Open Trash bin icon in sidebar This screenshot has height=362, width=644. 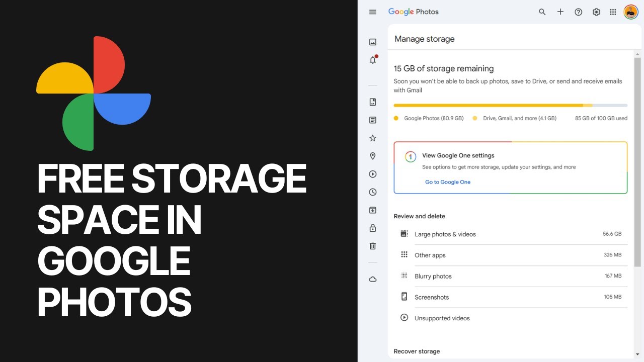pos(373,246)
